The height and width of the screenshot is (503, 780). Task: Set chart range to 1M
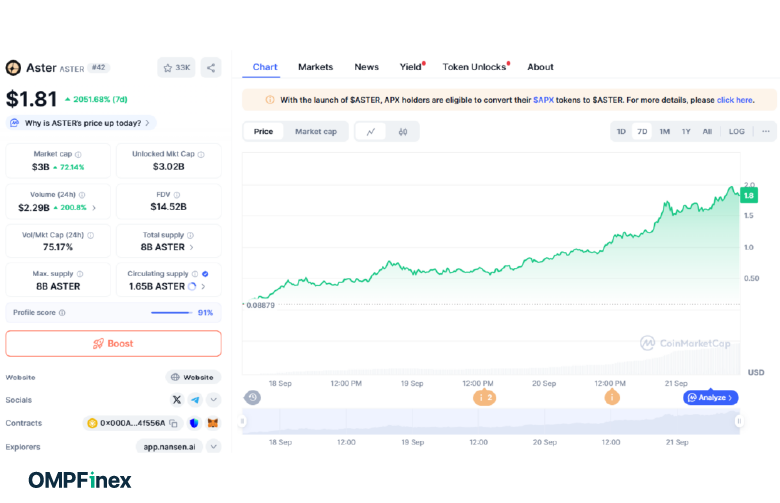click(x=665, y=131)
